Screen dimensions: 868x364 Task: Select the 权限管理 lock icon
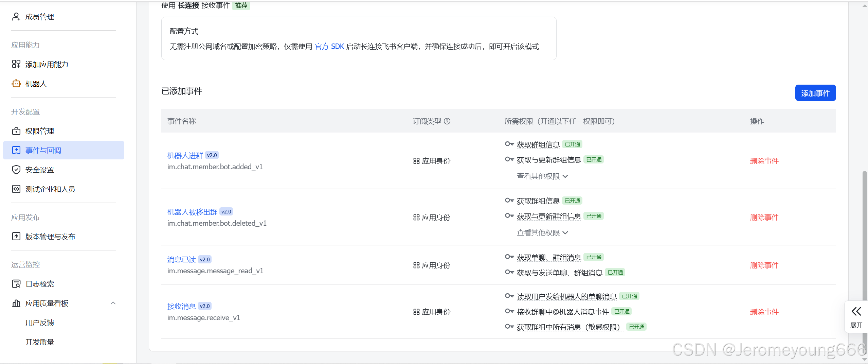pyautogui.click(x=16, y=131)
